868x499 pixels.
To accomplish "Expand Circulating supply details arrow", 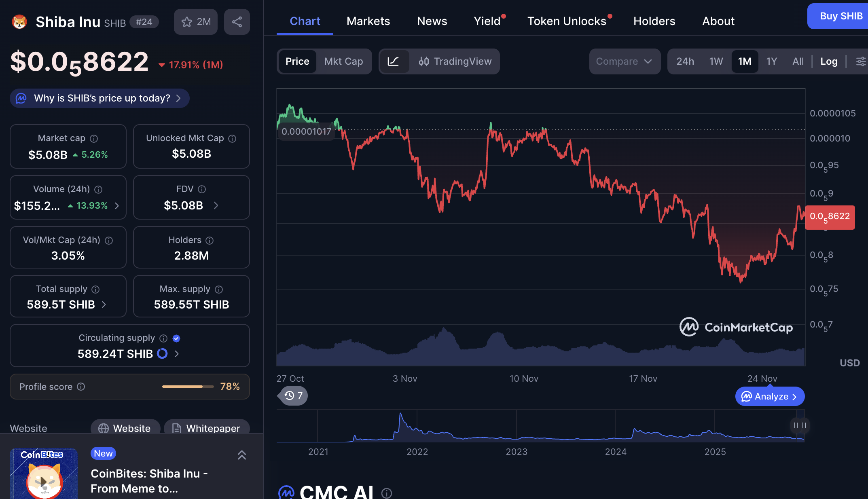I will pyautogui.click(x=177, y=354).
